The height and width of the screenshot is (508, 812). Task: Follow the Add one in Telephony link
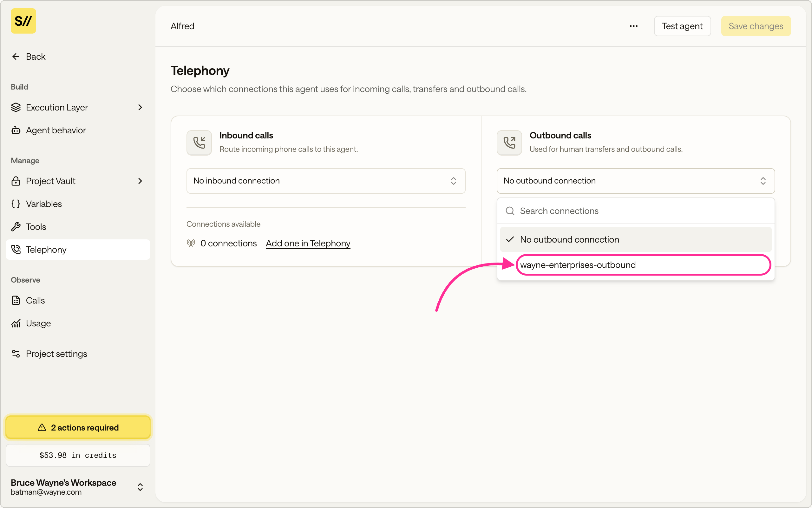click(308, 243)
